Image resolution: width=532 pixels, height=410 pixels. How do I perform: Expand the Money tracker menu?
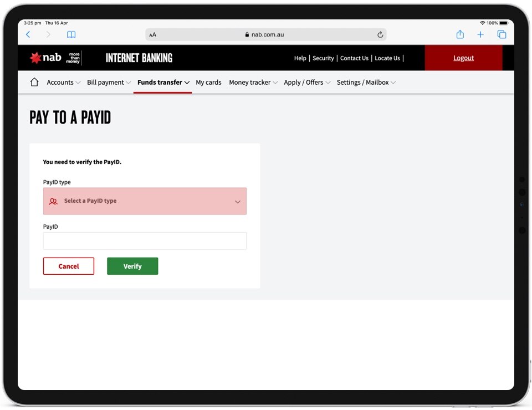(253, 82)
